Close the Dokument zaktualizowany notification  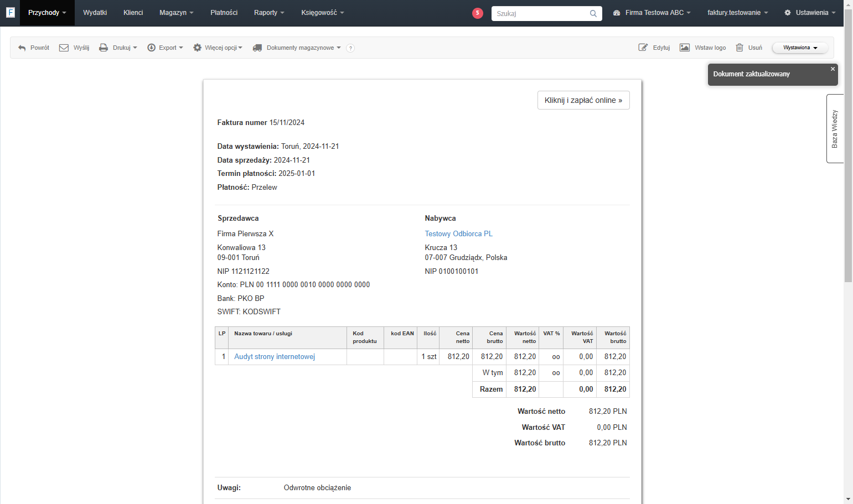(x=833, y=69)
